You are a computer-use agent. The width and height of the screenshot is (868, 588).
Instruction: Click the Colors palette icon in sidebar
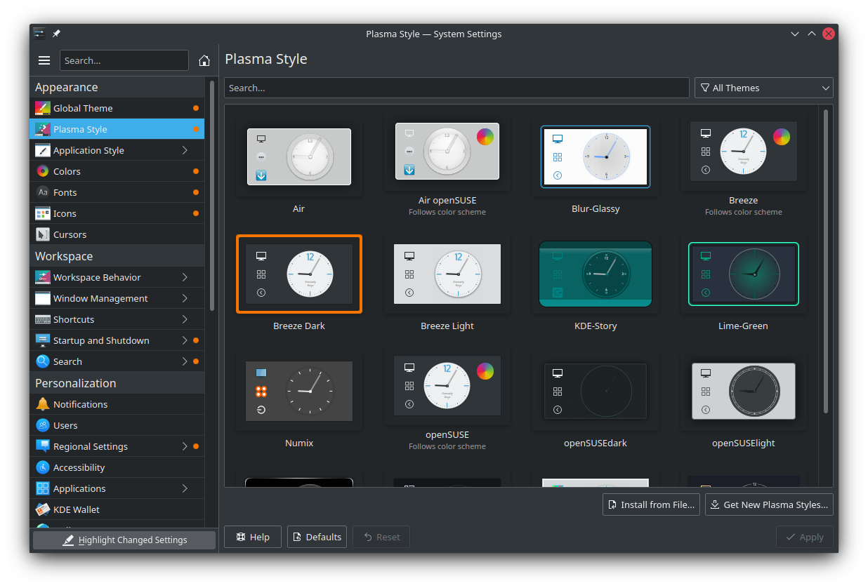point(42,171)
